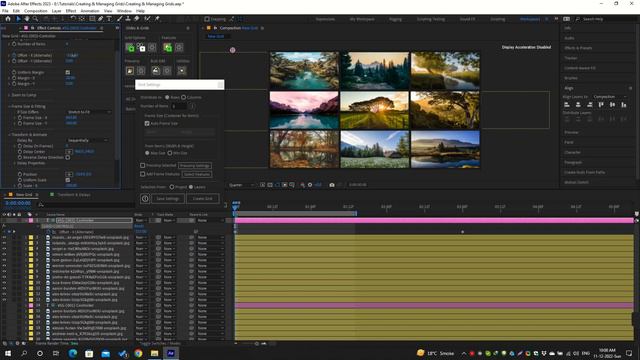640x360 pixels.
Task: Expand the Delay Properties group
Action: (15, 163)
